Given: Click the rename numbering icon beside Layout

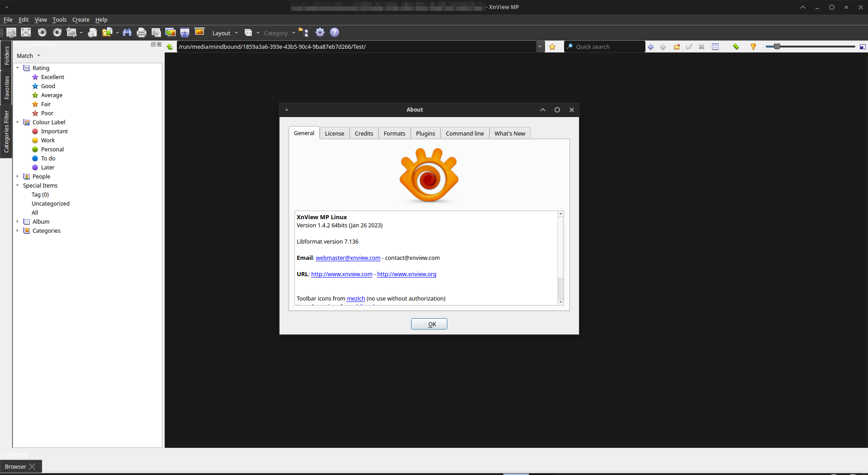Looking at the screenshot, I should pos(248,33).
